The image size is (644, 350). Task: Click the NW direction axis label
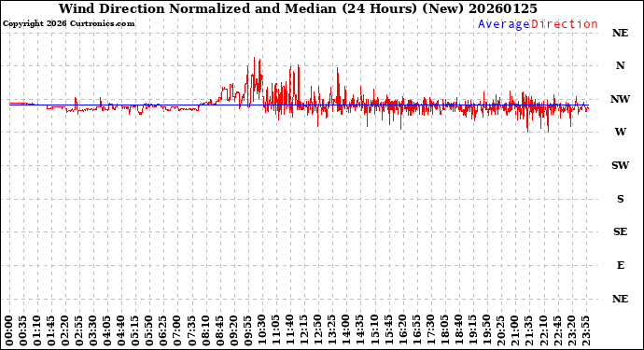(x=620, y=99)
